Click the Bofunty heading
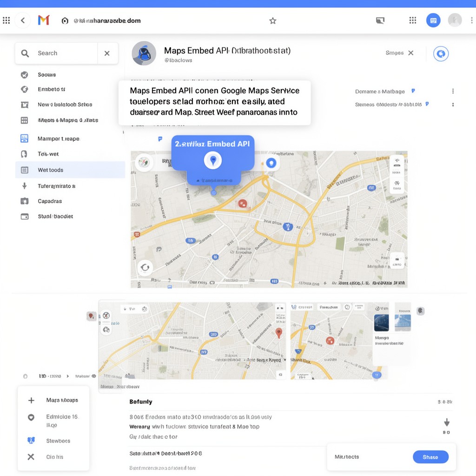Screen dimensions: 476x476 (141, 402)
